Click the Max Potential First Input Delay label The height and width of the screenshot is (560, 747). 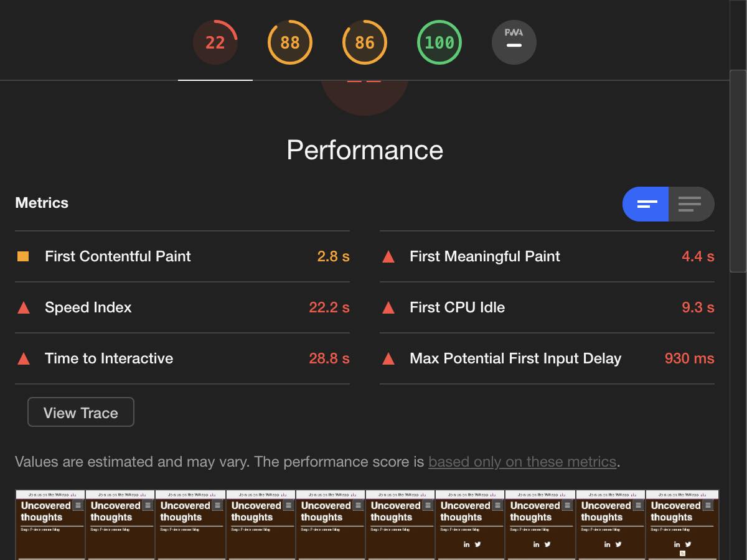pos(515,358)
